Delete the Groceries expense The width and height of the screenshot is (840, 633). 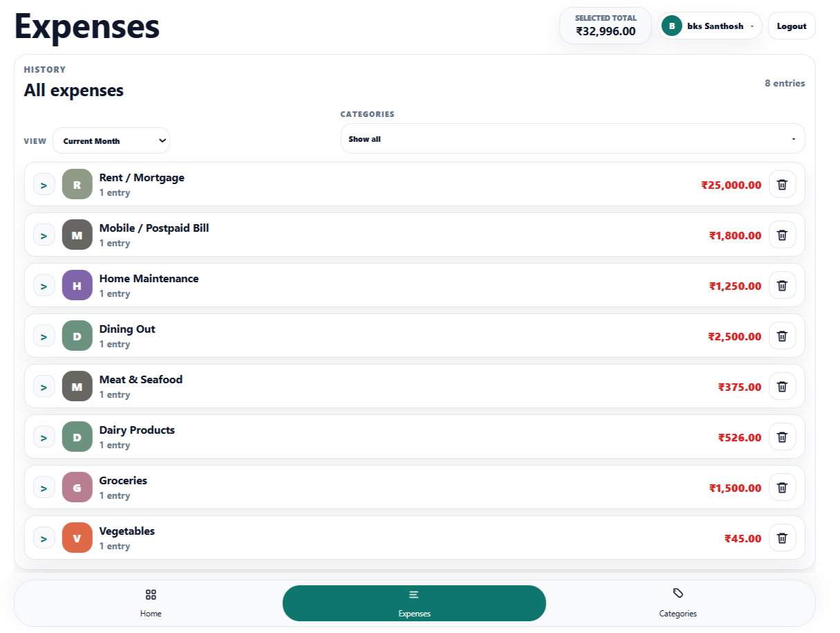pos(782,488)
